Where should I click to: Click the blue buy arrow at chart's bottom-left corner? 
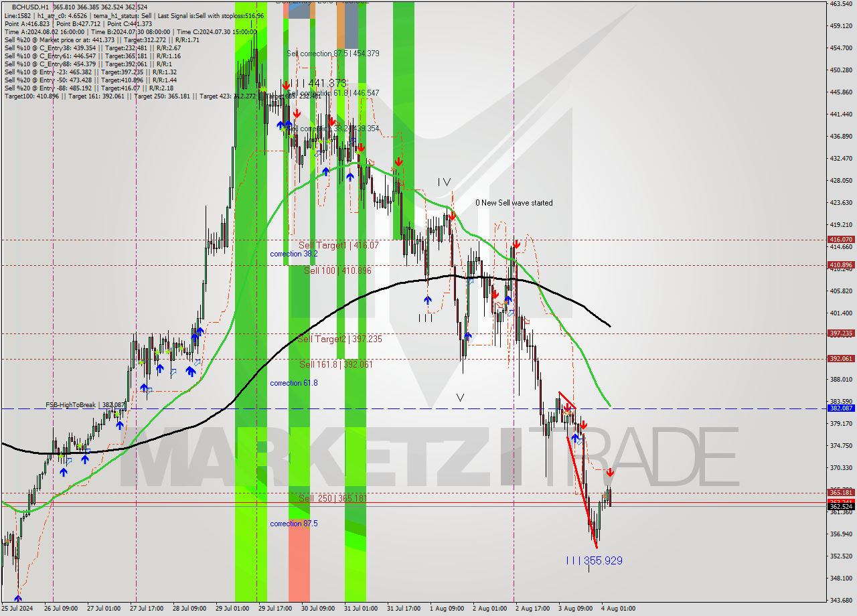click(x=17, y=598)
